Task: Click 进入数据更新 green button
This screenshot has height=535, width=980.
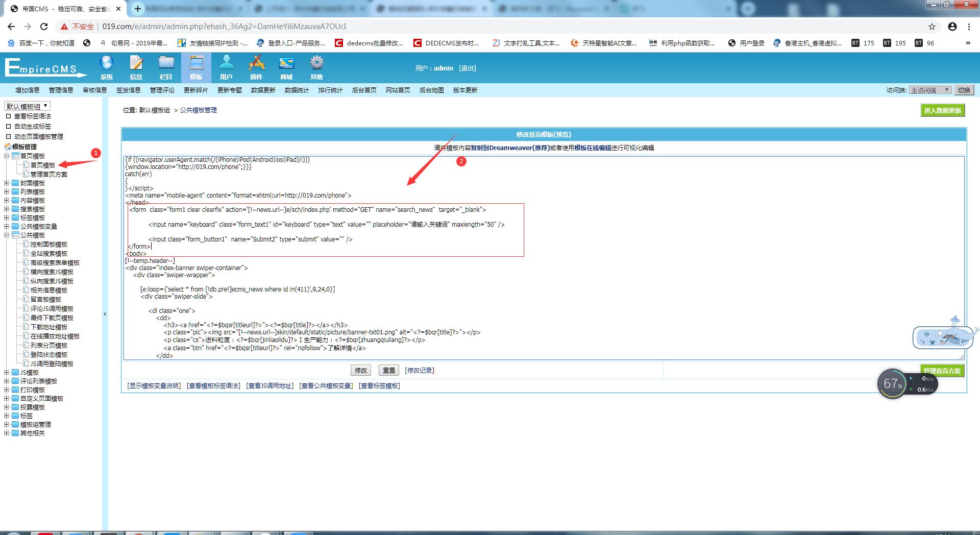Action: tap(943, 110)
